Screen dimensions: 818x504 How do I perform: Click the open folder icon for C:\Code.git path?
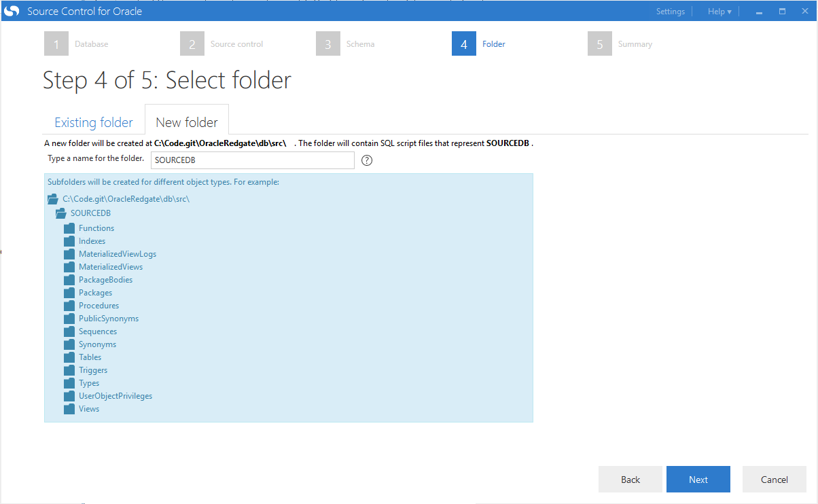pos(53,200)
